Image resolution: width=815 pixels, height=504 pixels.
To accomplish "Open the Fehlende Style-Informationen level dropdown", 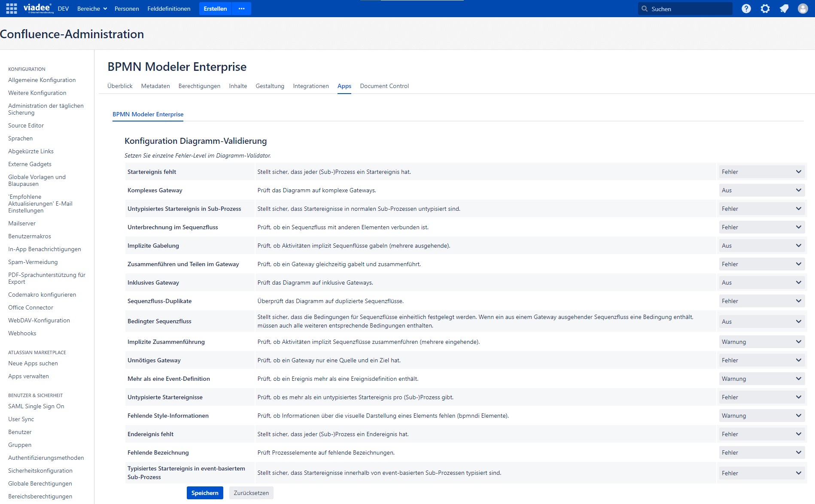I will coord(762,416).
